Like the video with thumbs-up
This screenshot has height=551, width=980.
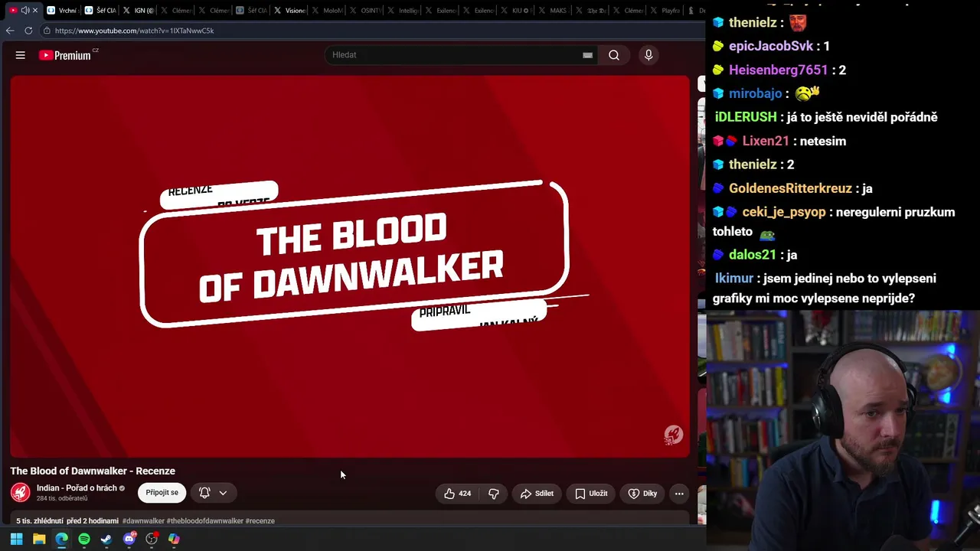458,494
